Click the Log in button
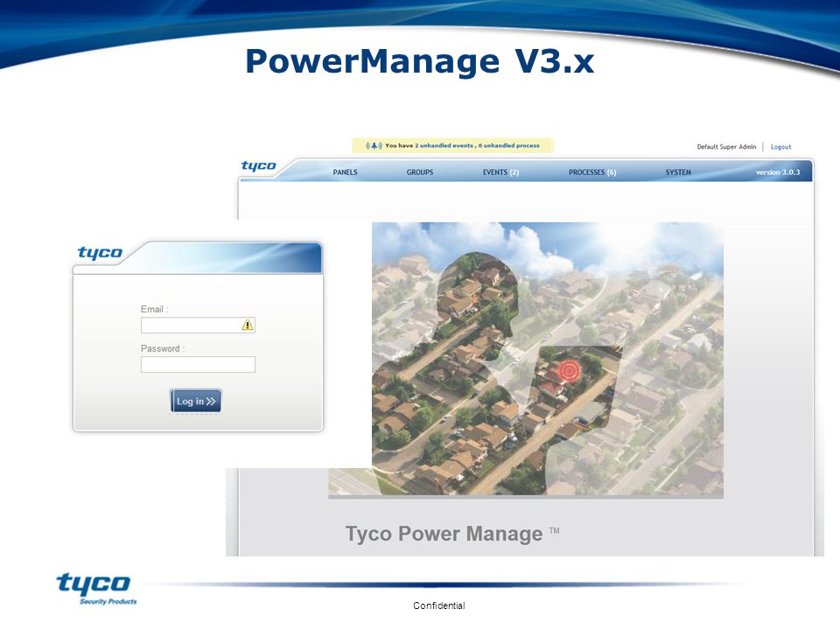Screen dimensions: 840x630 [195, 401]
